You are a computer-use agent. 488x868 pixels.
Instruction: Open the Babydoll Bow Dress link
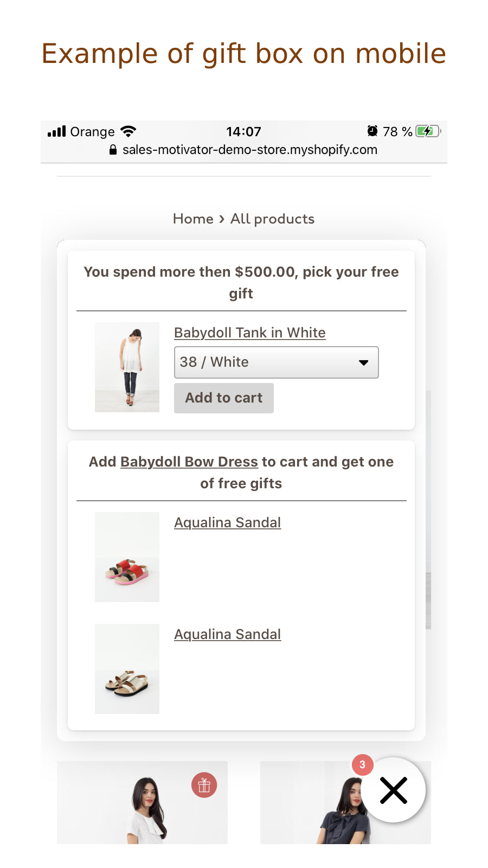coord(189,462)
